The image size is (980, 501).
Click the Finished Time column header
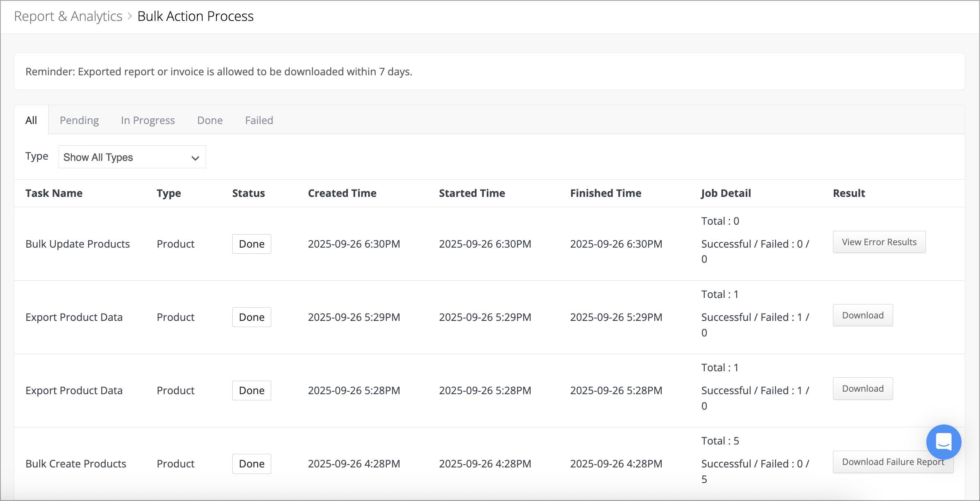pos(606,193)
